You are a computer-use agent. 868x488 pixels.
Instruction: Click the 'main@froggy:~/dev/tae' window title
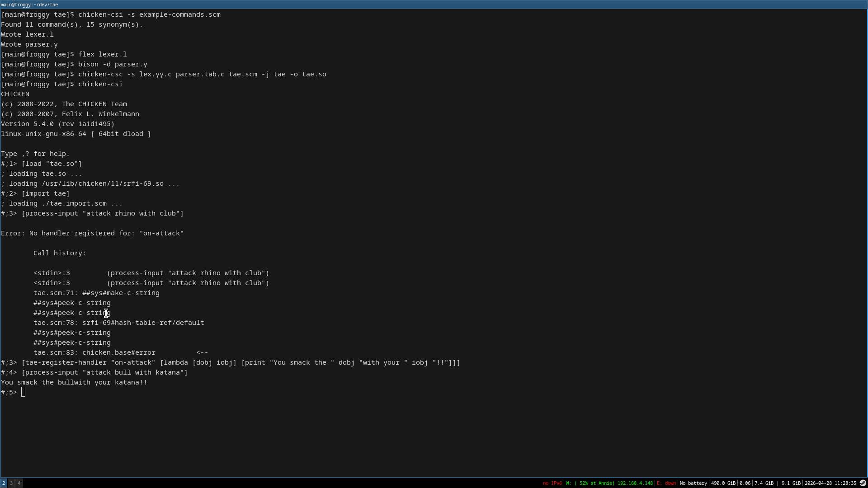(29, 5)
